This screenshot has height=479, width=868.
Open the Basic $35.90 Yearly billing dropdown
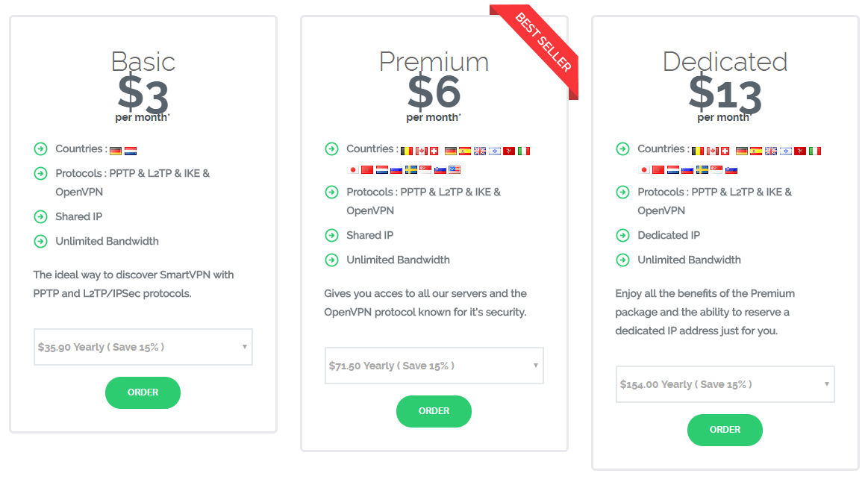click(x=143, y=347)
